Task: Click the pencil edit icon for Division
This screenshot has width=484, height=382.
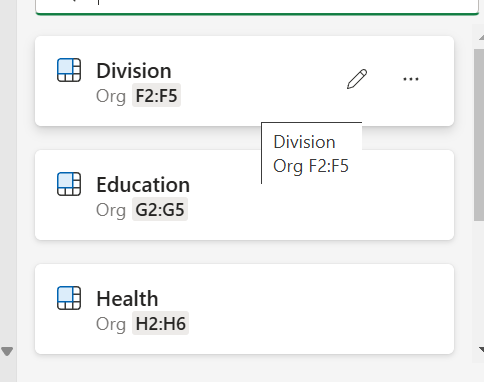Action: (x=357, y=79)
